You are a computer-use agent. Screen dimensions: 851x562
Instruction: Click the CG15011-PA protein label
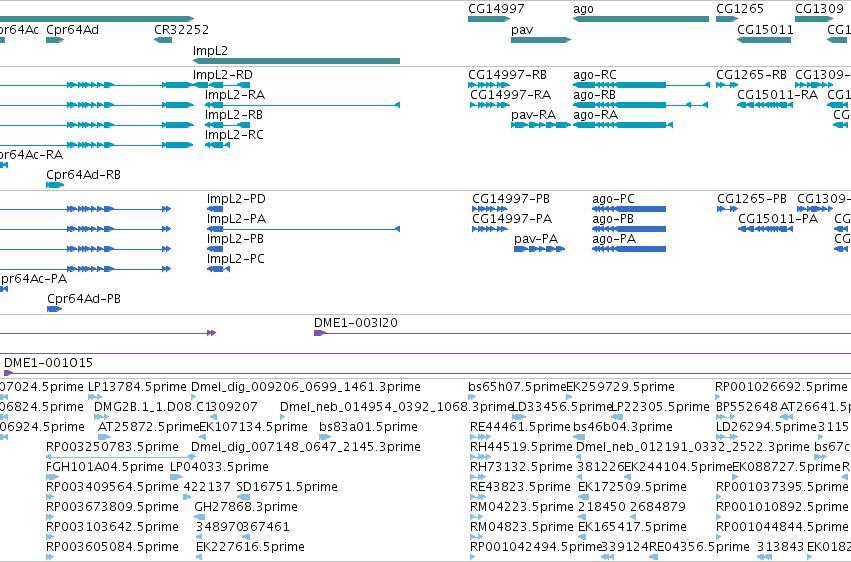tap(778, 219)
